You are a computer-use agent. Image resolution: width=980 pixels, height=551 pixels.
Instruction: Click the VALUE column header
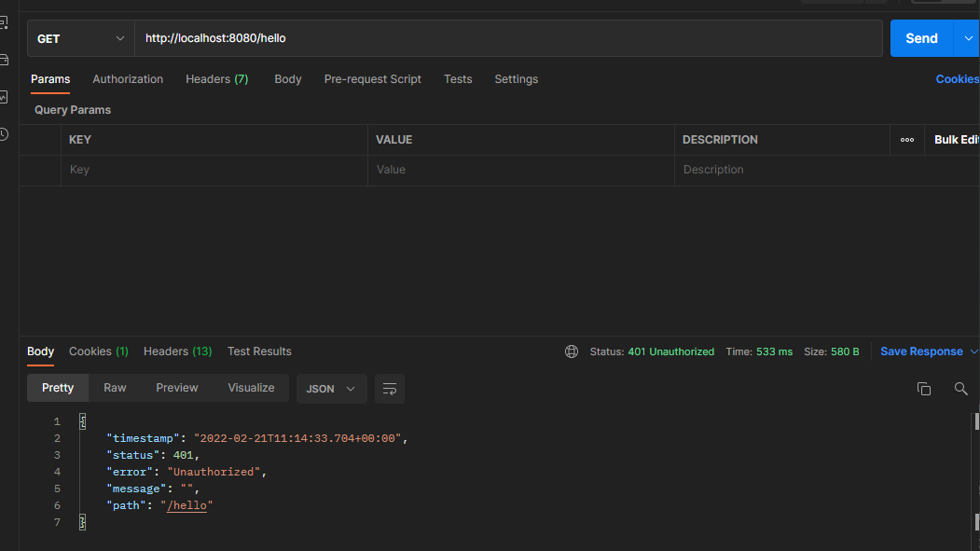pyautogui.click(x=393, y=140)
